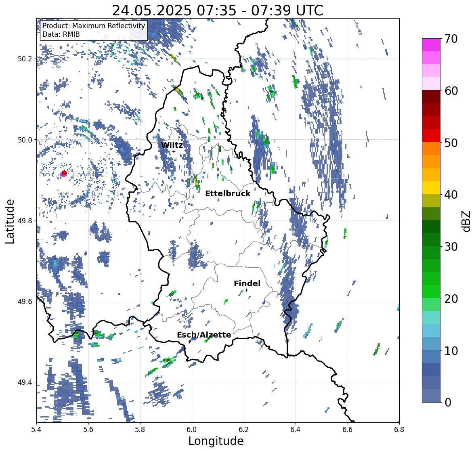Image resolution: width=476 pixels, height=451 pixels.
Task: Click the 49.6 latitude tick label
Action: click(25, 301)
